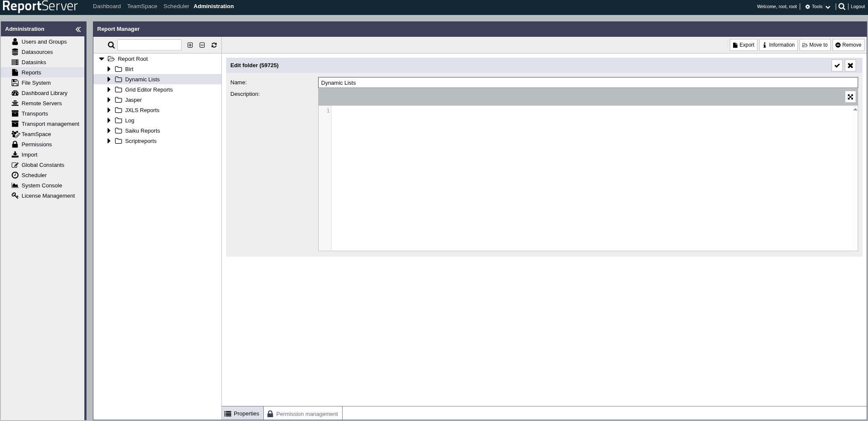This screenshot has height=421, width=868.
Task: Open the Dashboard menu item
Action: (107, 6)
